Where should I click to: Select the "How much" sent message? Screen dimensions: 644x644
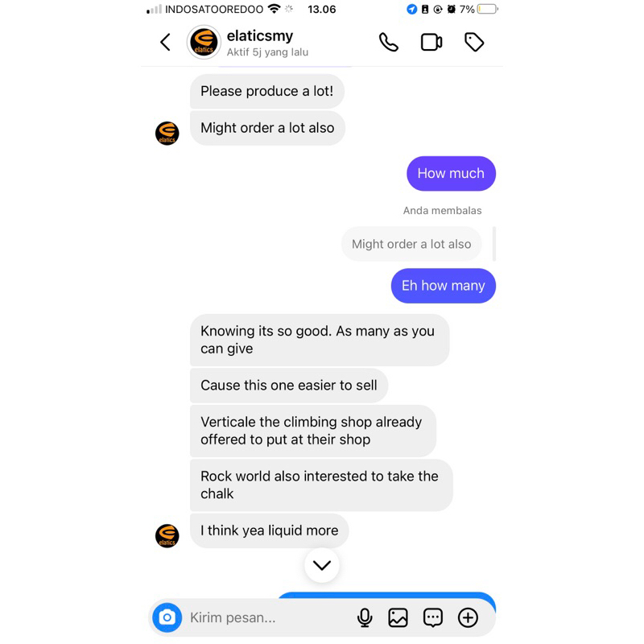pos(451,173)
